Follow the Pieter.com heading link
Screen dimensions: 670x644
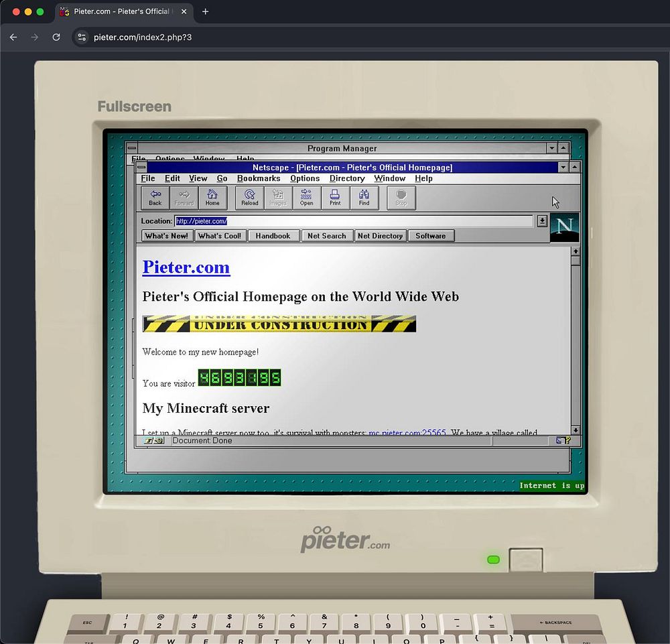[186, 267]
